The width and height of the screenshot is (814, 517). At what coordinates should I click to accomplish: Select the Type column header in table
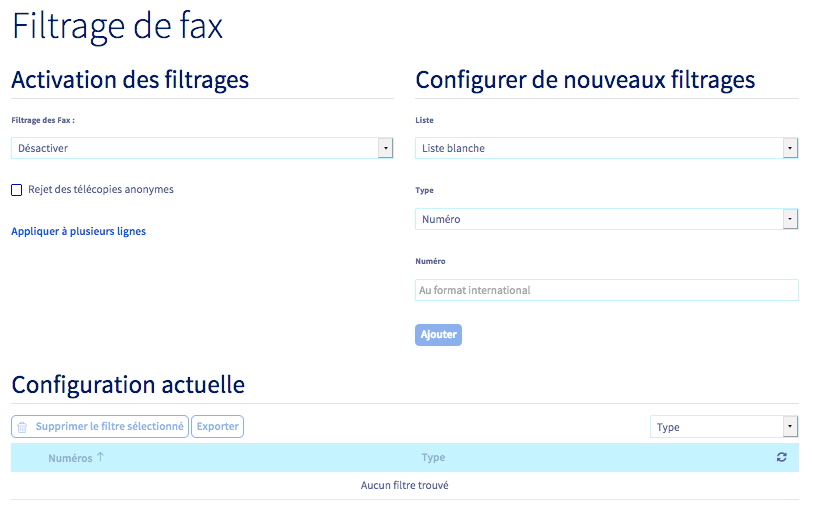coord(433,458)
